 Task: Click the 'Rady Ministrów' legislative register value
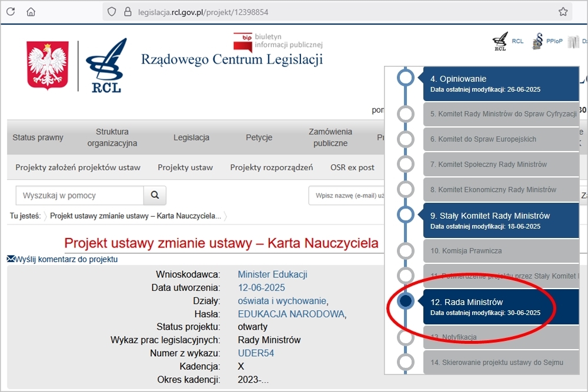(x=269, y=340)
